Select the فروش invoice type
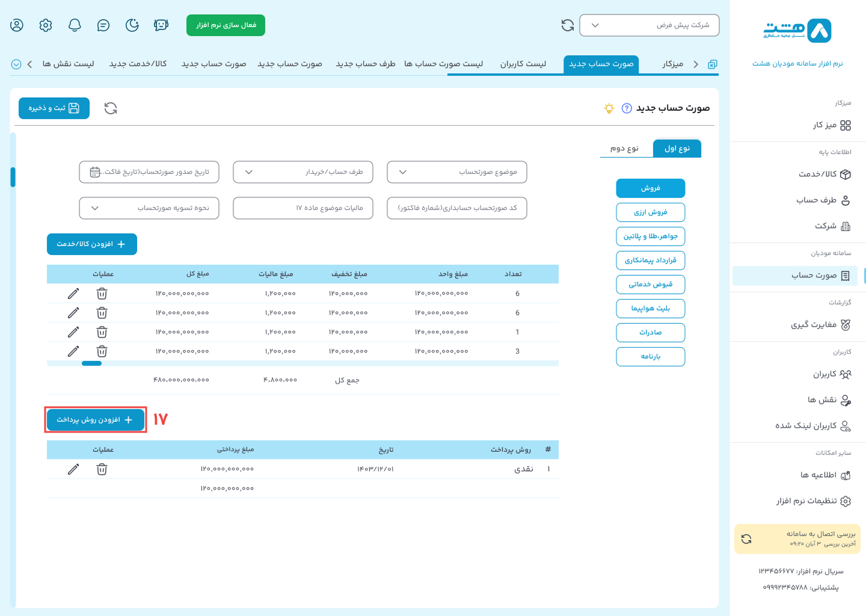 (650, 188)
